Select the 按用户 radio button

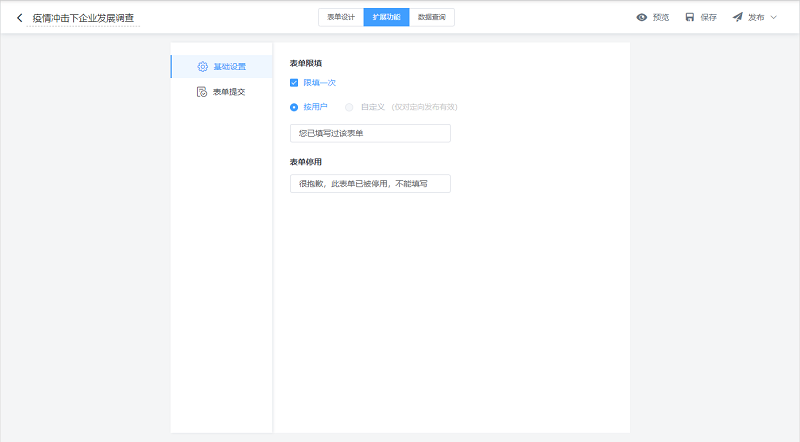pyautogui.click(x=294, y=106)
